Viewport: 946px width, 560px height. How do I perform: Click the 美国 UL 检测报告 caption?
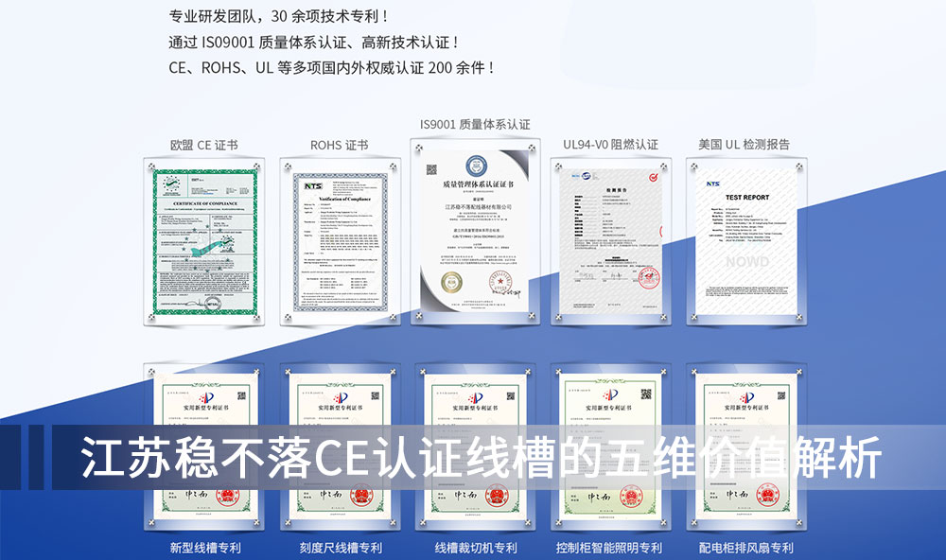[744, 145]
